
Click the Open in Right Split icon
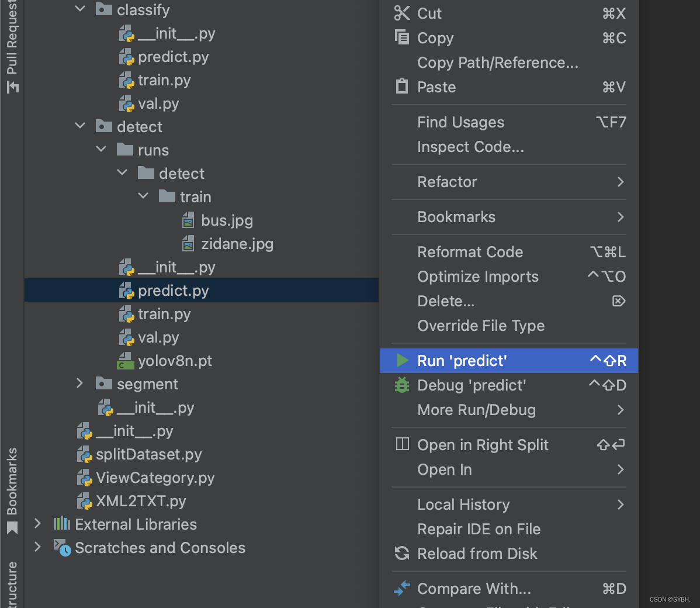coord(402,444)
